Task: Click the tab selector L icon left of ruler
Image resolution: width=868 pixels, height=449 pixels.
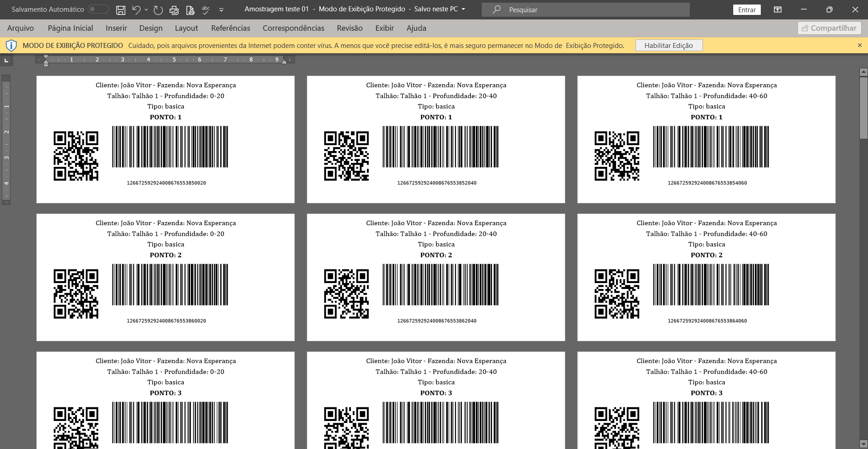Action: [6, 60]
